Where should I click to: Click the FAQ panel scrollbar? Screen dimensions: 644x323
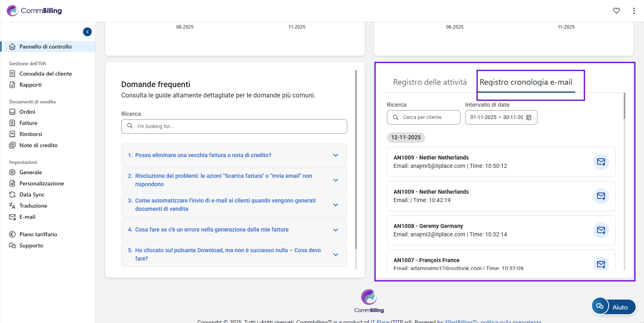point(356,159)
